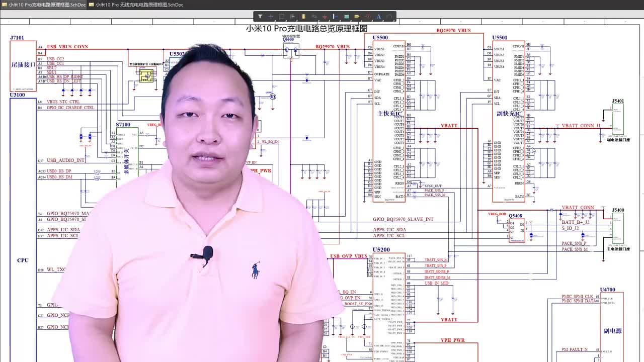Select the 副电源 block label

click(x=612, y=331)
